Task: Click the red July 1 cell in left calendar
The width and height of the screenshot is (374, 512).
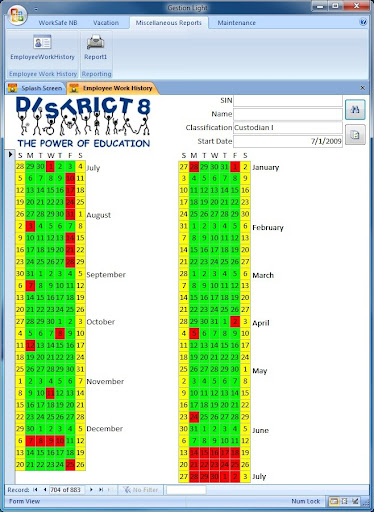Action: (50, 166)
